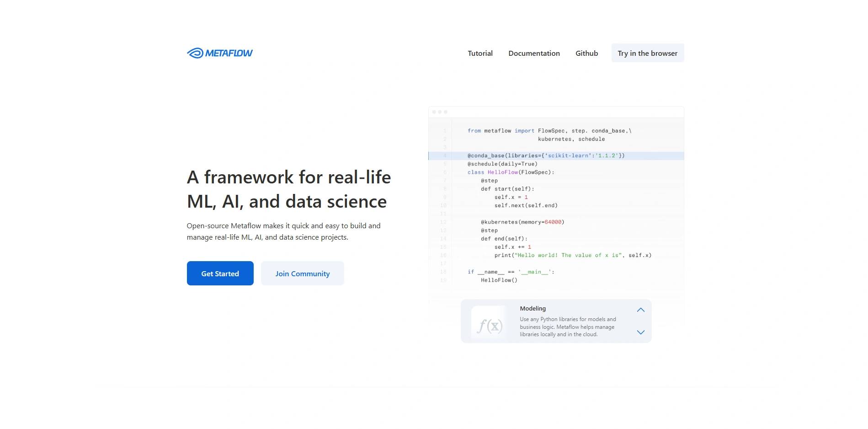The image size is (868, 429).
Task: Click the "if __name__ == '__main__':" line
Action: (511, 272)
